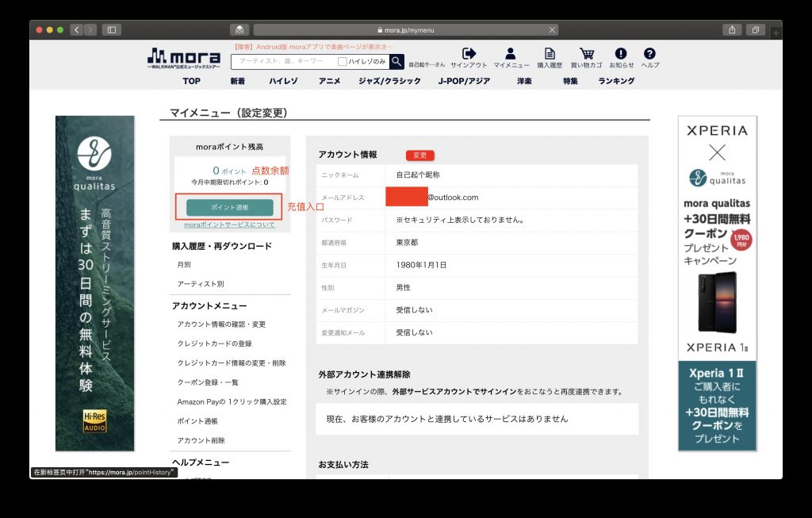This screenshot has width=812, height=518.
Task: Click the Xperia mora qualitas right banner
Action: 717,238
